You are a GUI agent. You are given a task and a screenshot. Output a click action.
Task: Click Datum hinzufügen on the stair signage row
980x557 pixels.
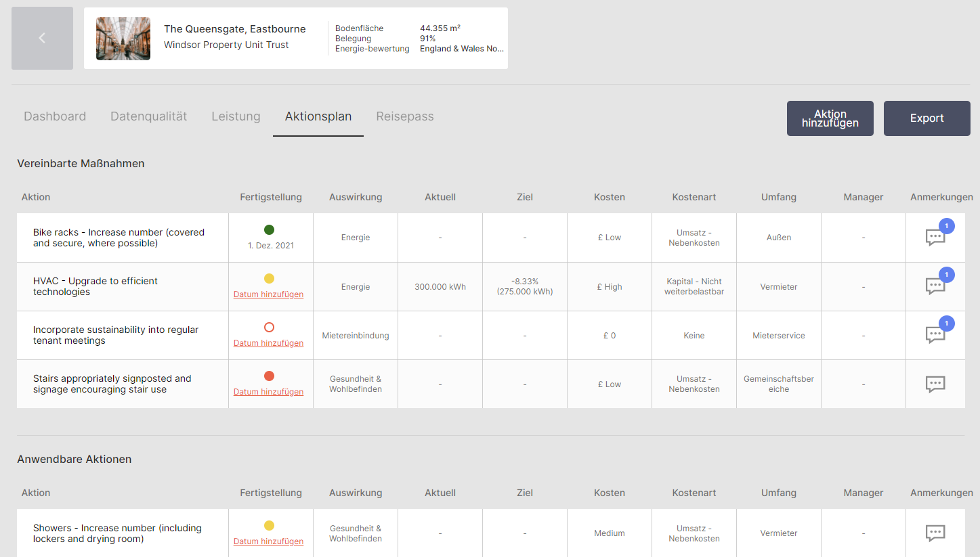(x=270, y=391)
